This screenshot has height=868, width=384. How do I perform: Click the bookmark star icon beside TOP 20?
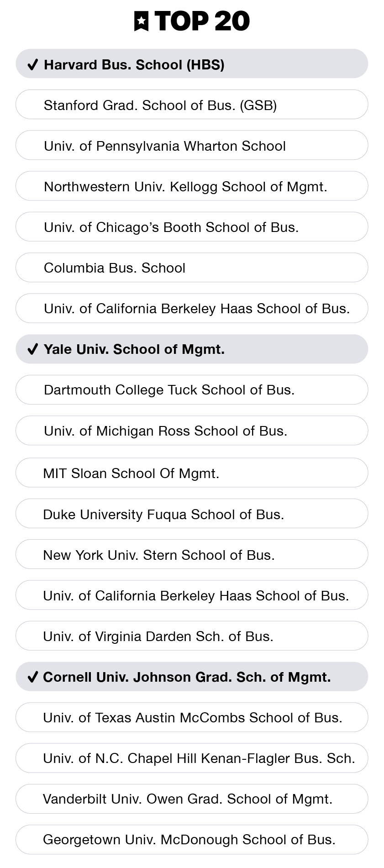click(x=142, y=21)
